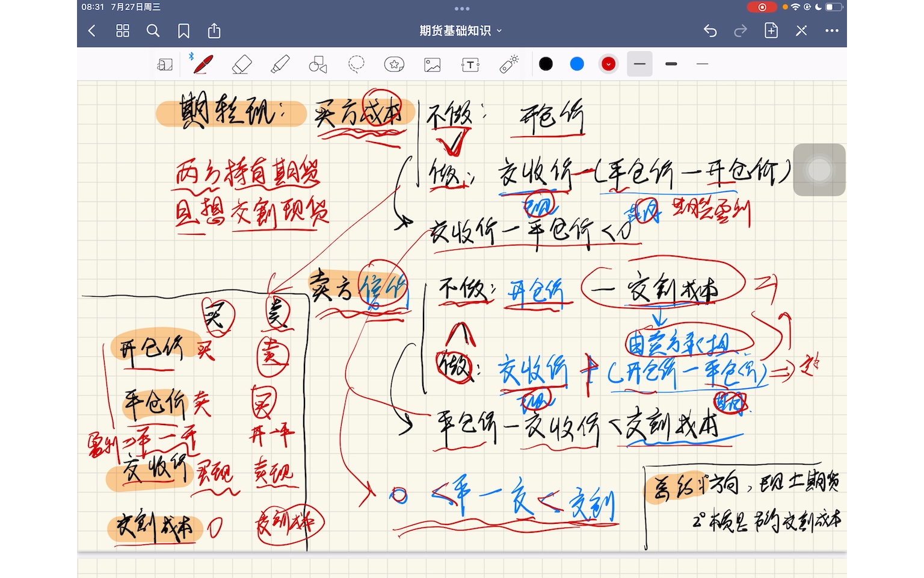
Task: Select the Shapes tool
Action: [x=318, y=64]
